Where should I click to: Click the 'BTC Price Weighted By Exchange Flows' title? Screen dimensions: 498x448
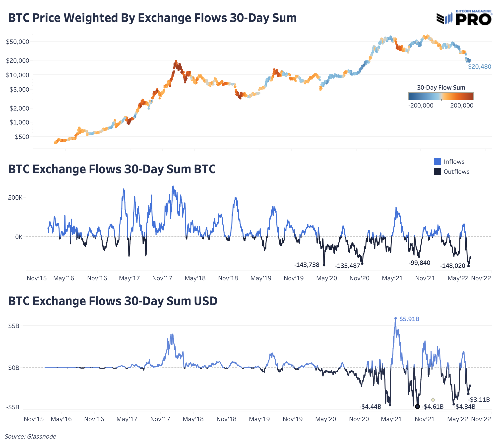click(x=152, y=18)
